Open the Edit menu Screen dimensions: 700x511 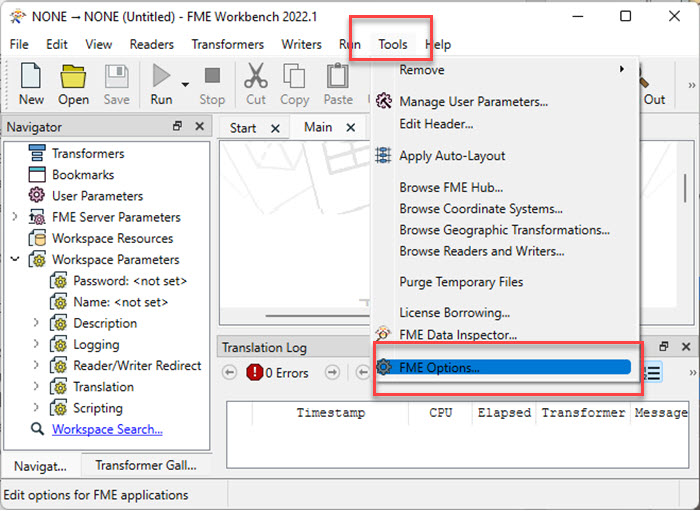(x=57, y=45)
